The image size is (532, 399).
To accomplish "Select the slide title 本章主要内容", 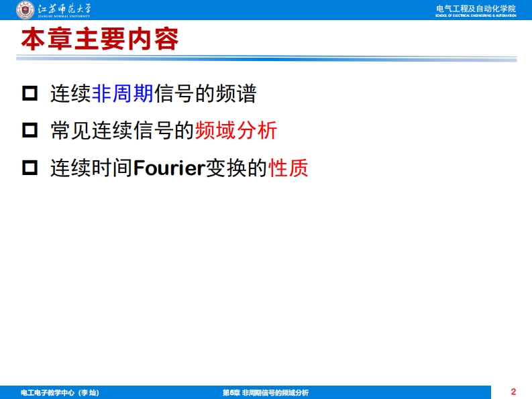I will pos(100,40).
